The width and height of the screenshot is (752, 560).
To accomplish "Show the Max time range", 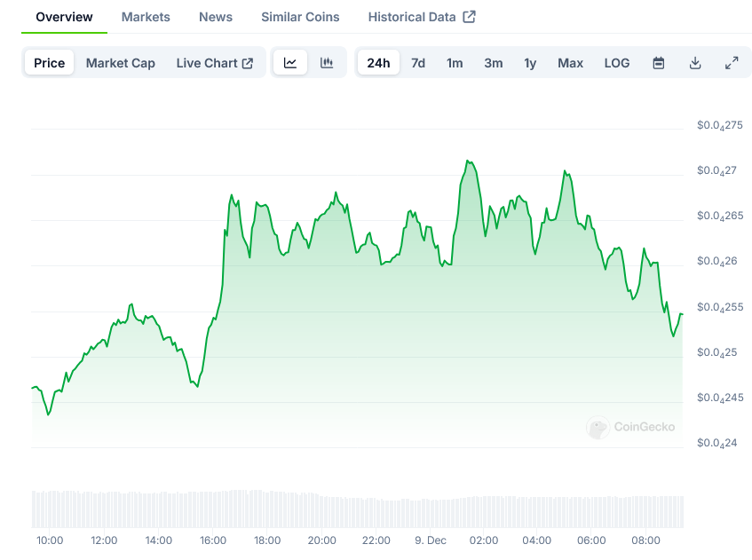I will (570, 63).
